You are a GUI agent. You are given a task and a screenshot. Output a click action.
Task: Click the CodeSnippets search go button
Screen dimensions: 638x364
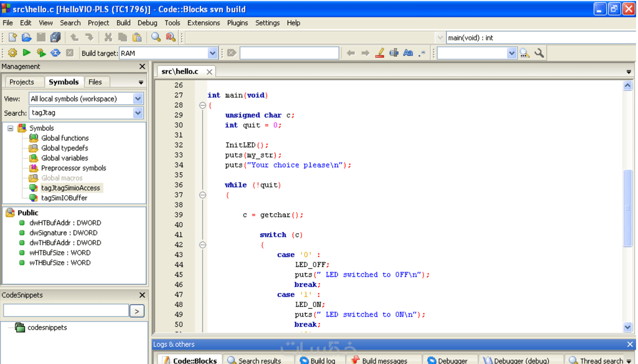click(x=137, y=311)
